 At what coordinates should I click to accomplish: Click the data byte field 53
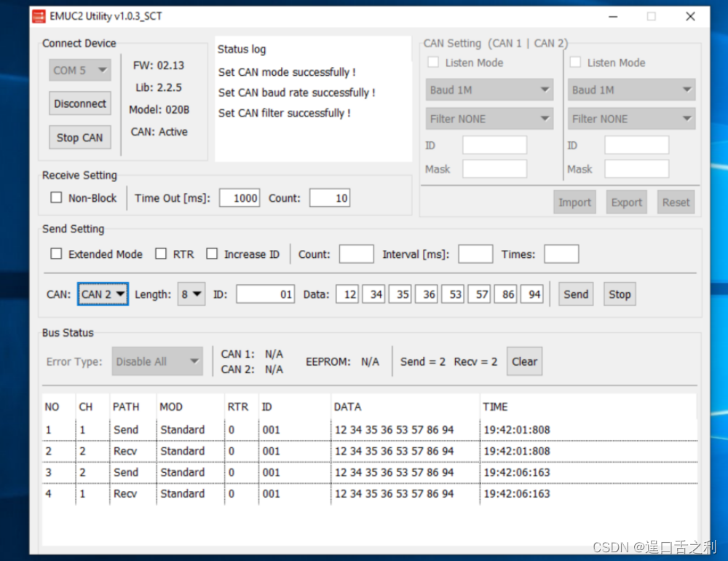point(453,294)
